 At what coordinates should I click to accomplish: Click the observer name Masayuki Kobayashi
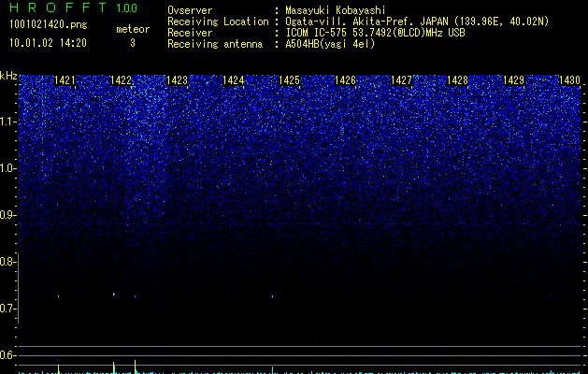click(335, 10)
